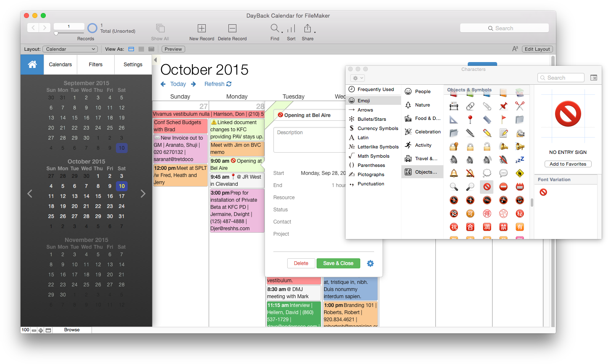Select the People emoji subcategory
This screenshot has height=364, width=608.
(x=422, y=91)
